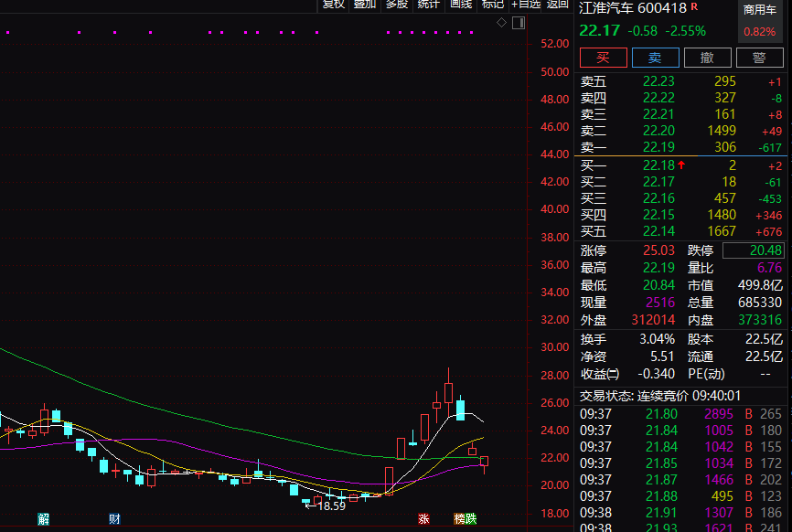Viewport: 792px width, 532px height.
Task: Open the 商用车 sector label
Action: tap(759, 9)
